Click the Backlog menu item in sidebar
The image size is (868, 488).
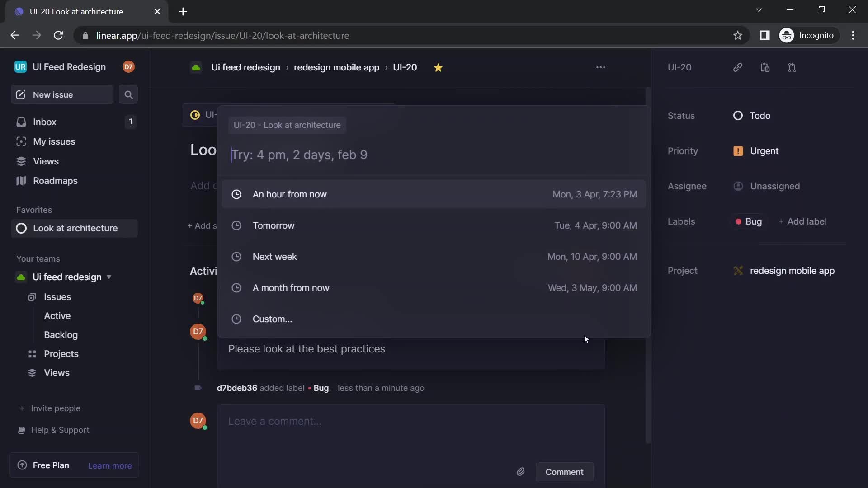pos(61,335)
